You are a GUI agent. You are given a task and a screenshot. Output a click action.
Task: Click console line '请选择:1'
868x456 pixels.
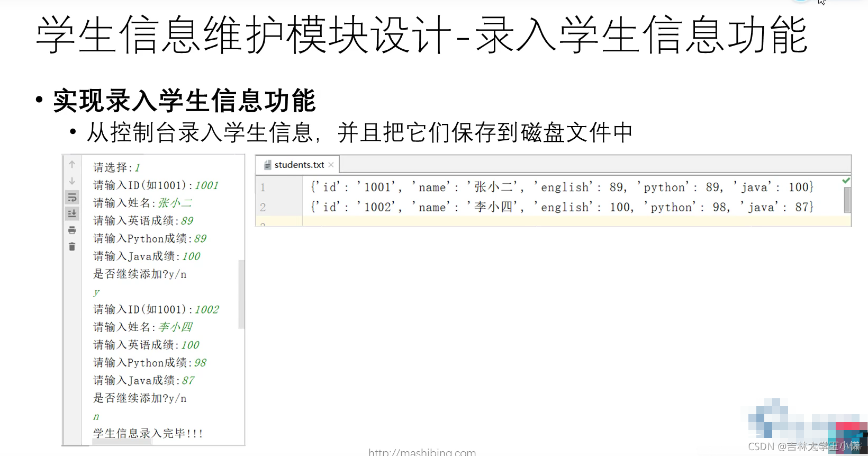(x=116, y=168)
